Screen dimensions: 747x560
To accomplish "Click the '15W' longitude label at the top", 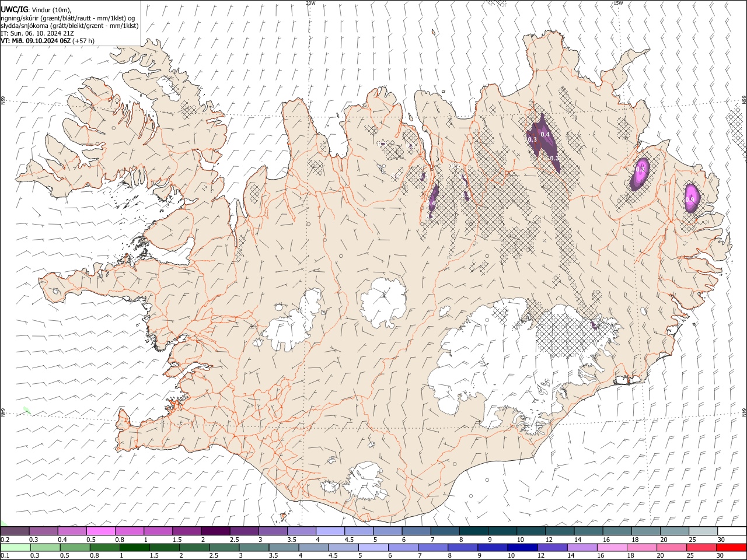I will click(617, 3).
